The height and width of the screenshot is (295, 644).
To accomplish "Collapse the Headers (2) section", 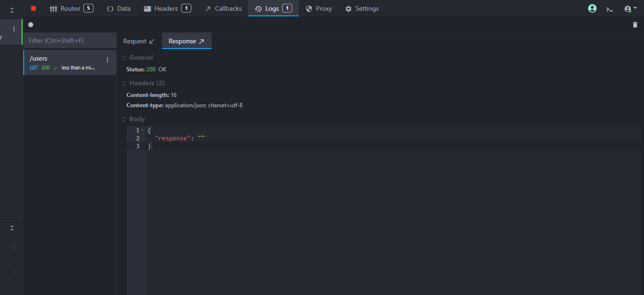I will point(124,83).
